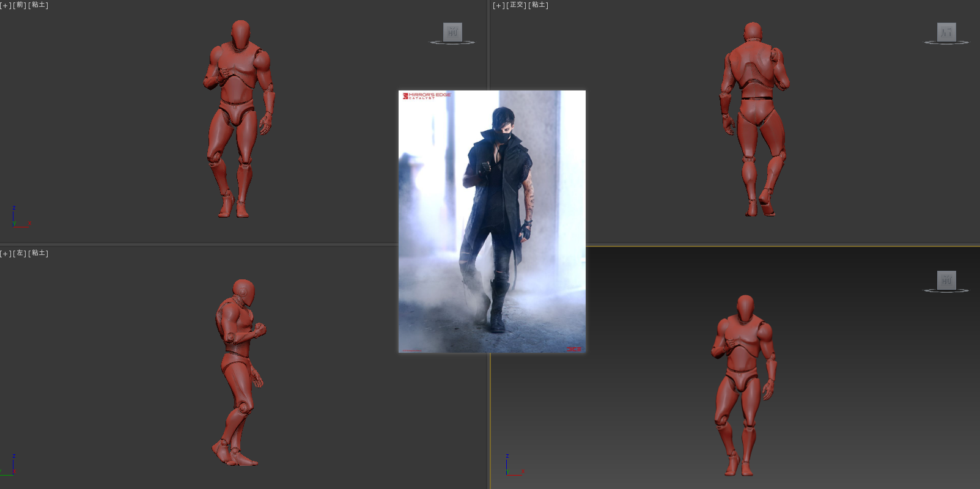Open the [+] menu of the 前 viewport
Viewport: 980px width, 489px height.
[6, 5]
